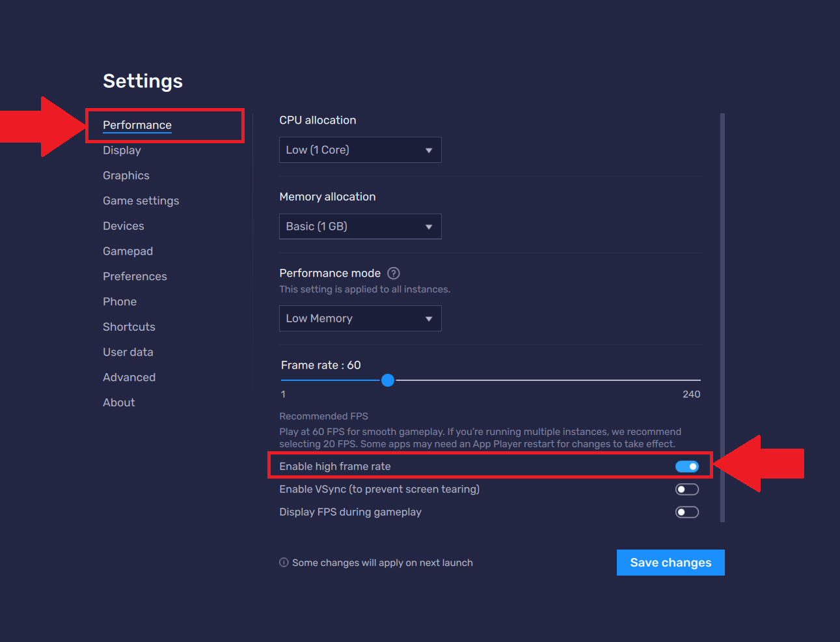Screen dimensions: 840x642
Task: Open the Graphics settings section
Action: pos(126,176)
